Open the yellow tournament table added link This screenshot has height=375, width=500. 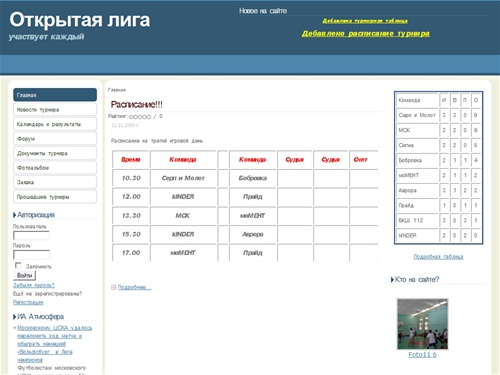click(365, 21)
